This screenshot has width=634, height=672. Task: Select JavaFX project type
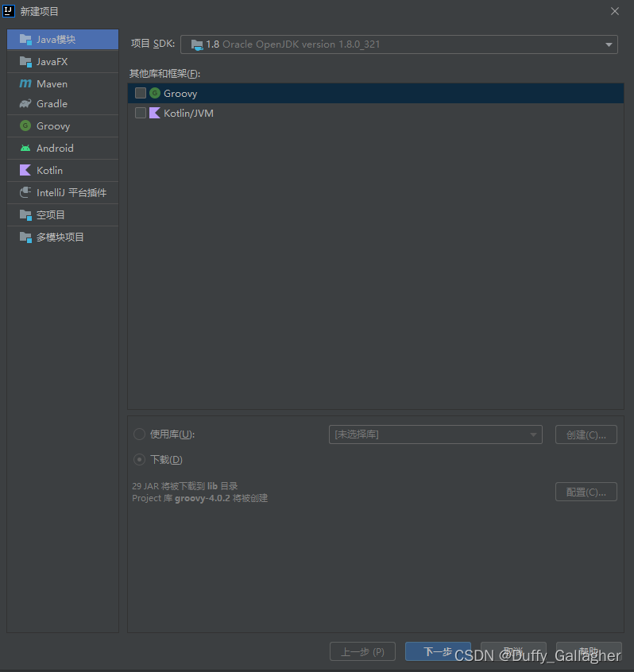[63, 62]
